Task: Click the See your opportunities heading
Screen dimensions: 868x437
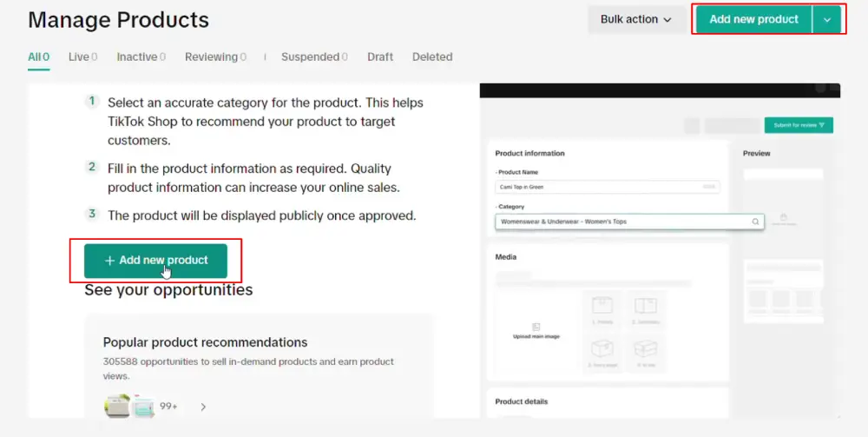Action: [168, 289]
